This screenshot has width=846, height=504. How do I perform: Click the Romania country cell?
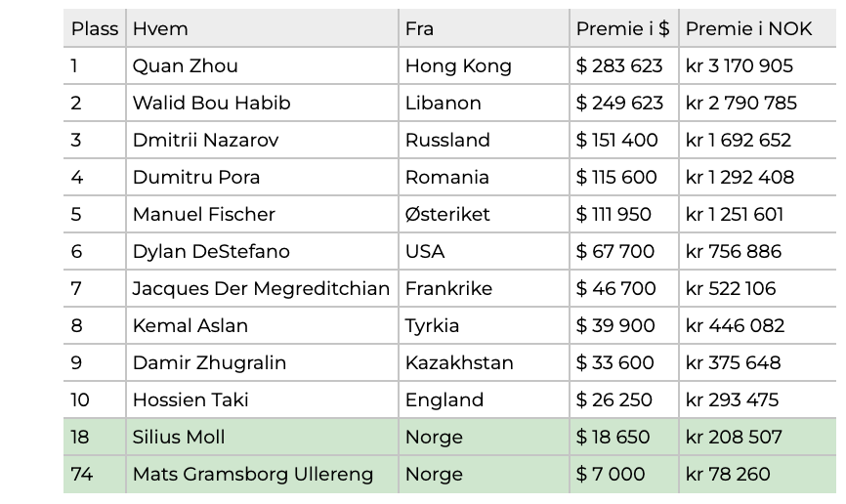tap(484, 177)
